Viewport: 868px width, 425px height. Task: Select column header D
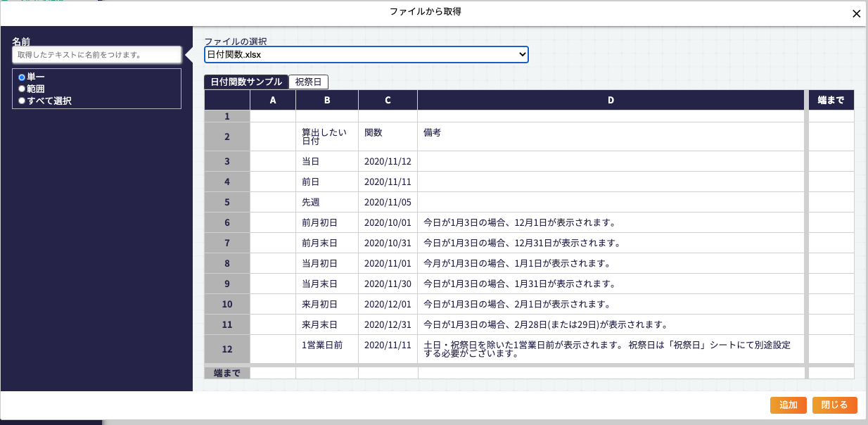(x=611, y=100)
